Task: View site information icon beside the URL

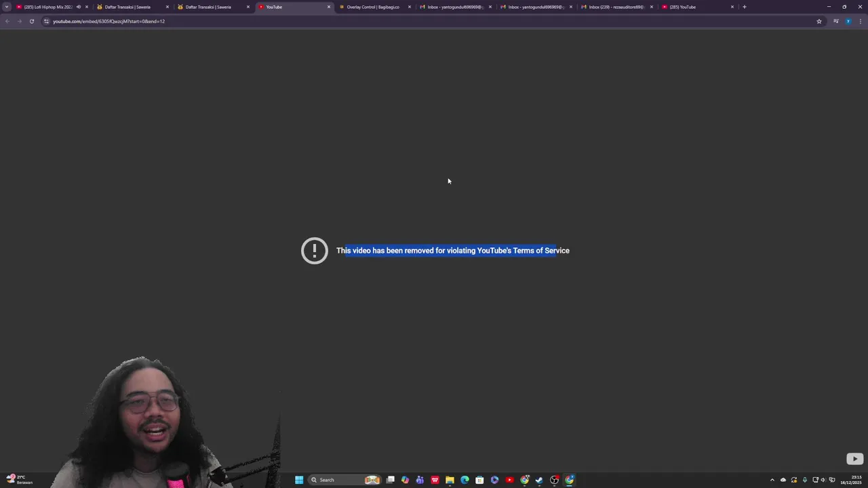Action: click(x=46, y=21)
